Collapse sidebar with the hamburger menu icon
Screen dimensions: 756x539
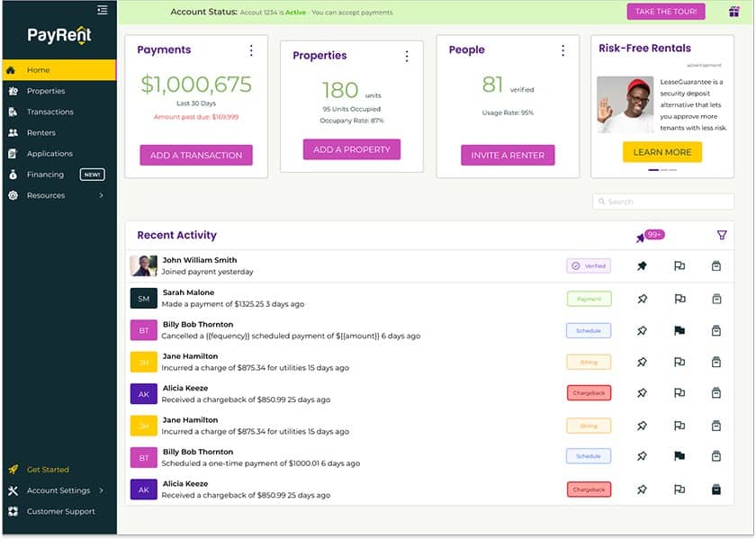102,10
